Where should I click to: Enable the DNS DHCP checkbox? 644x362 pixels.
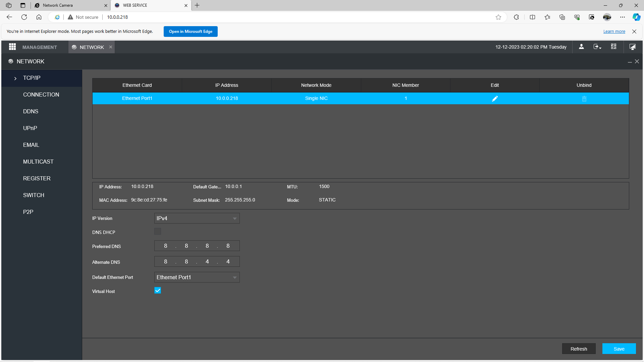[x=158, y=231]
